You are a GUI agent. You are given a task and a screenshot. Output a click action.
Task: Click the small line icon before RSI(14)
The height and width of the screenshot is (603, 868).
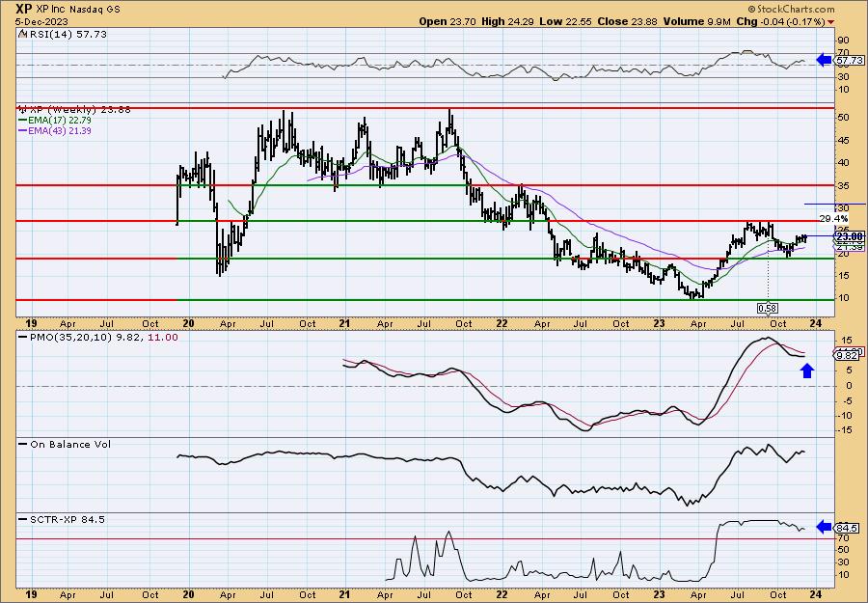coord(23,35)
